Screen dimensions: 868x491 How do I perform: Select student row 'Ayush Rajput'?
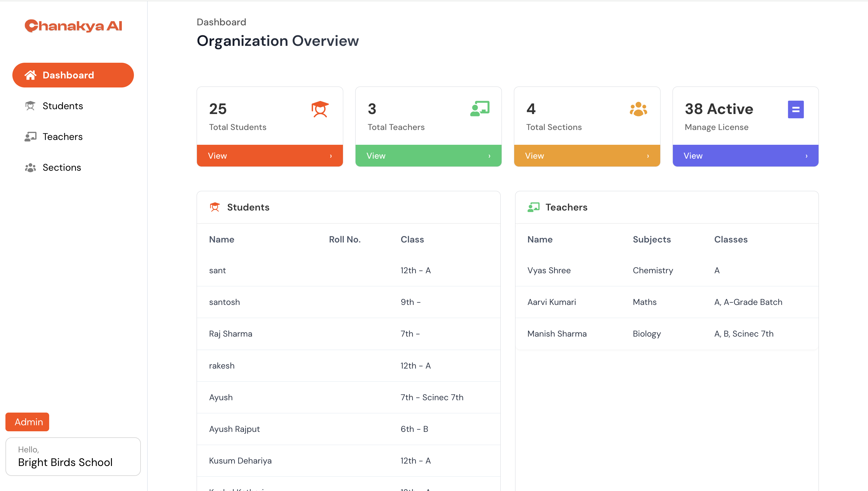348,429
